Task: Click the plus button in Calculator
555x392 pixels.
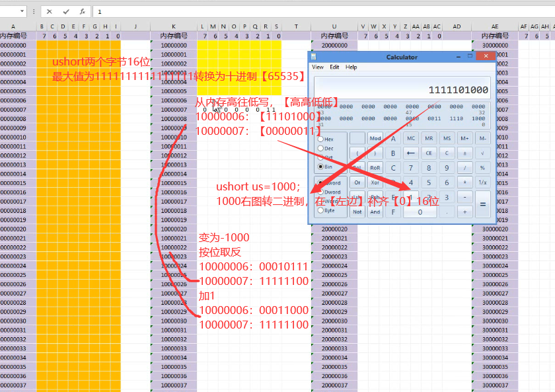Action: pyautogui.click(x=464, y=212)
